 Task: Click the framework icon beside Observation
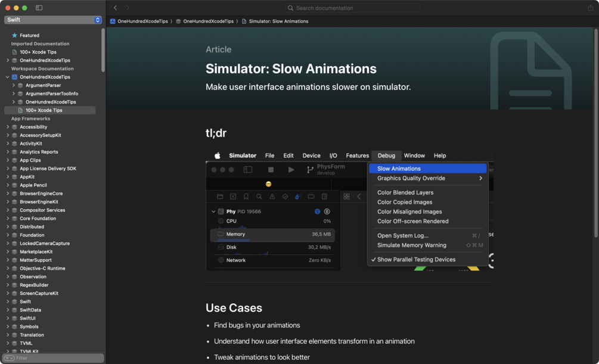(x=14, y=277)
